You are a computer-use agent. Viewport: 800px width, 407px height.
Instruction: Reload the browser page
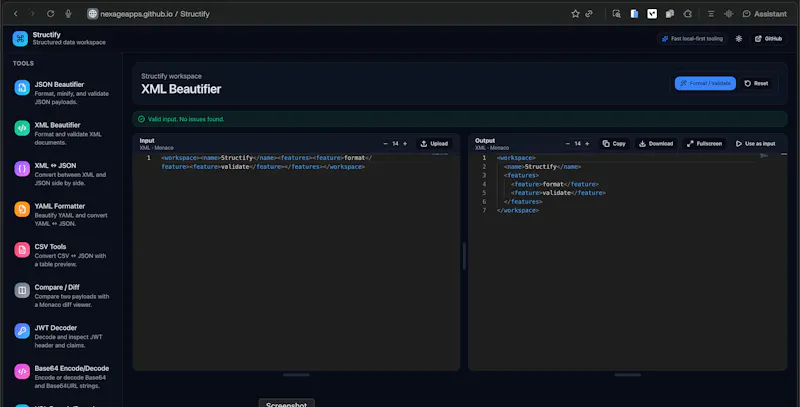[51, 14]
